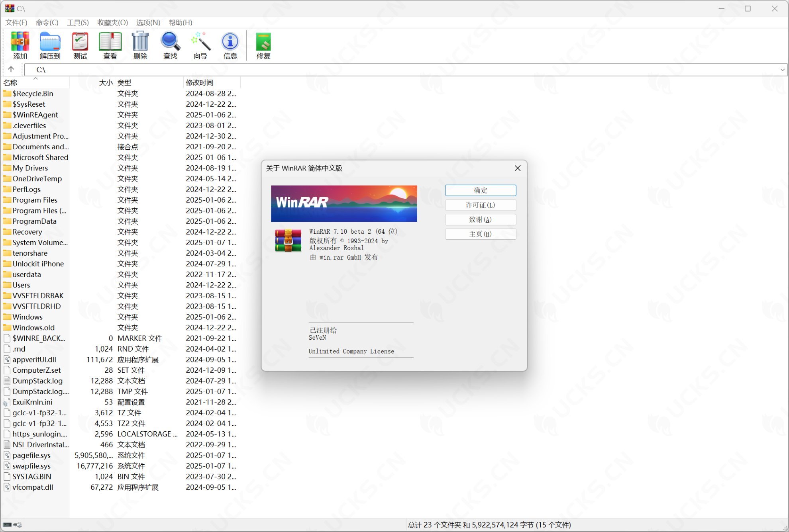Screen dimensions: 789x532
Task: Select the vfcompat.dll file name
Action: click(33, 487)
